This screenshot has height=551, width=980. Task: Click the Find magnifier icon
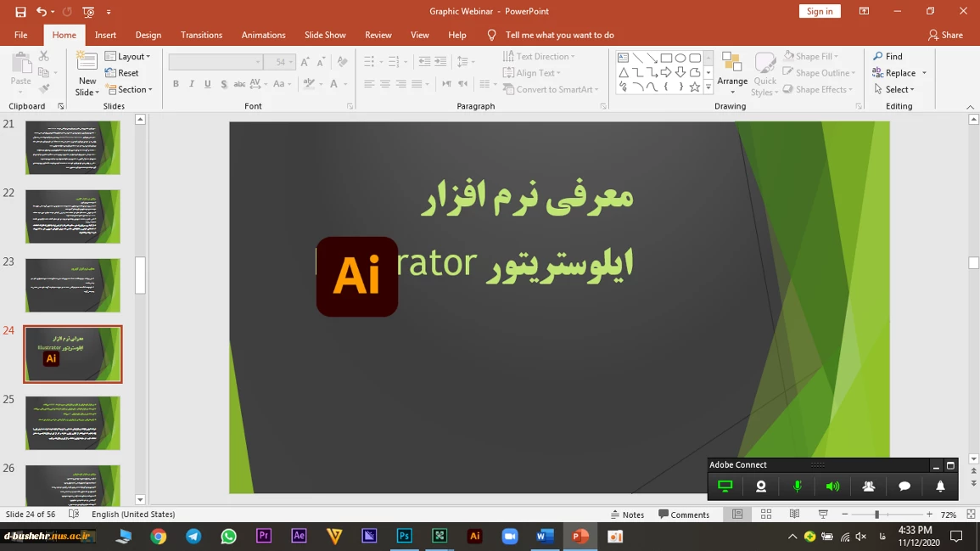point(878,56)
